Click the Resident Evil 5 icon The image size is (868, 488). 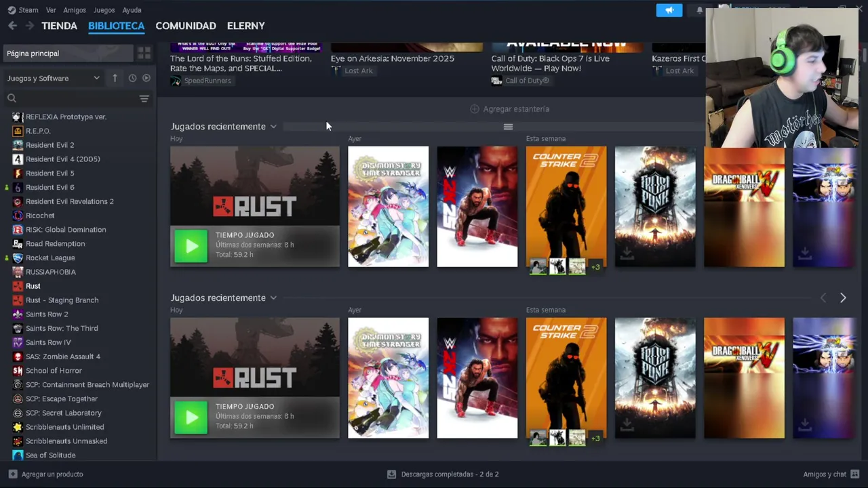(18, 174)
